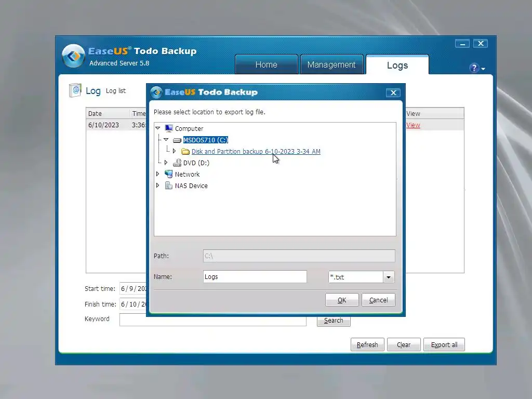532x399 pixels.
Task: Select the Computer root item
Action: point(189,129)
